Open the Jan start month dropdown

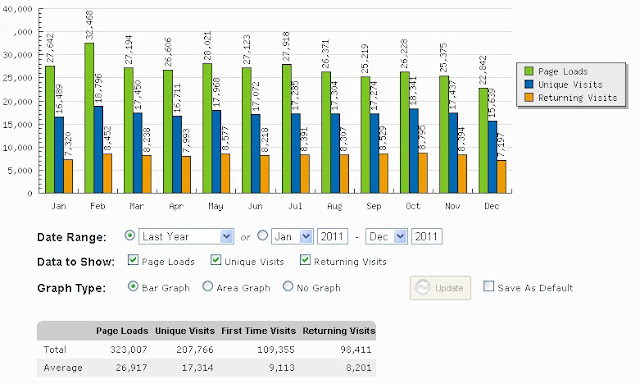click(x=292, y=237)
